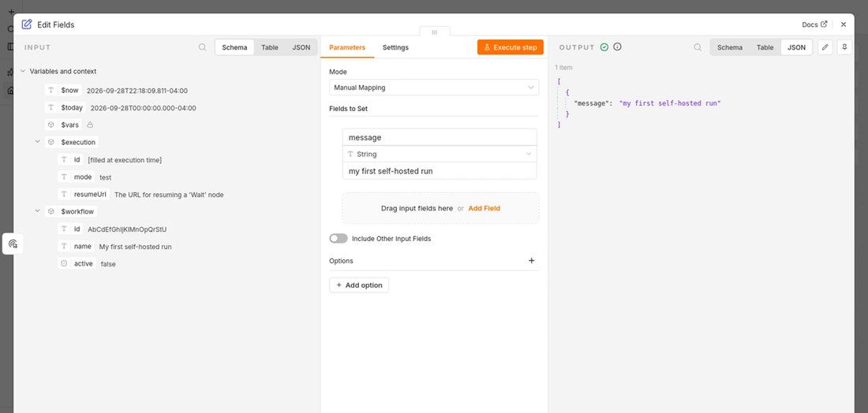Click the workflow name value My first self-hosted run
This screenshot has width=868, height=413.
(135, 247)
